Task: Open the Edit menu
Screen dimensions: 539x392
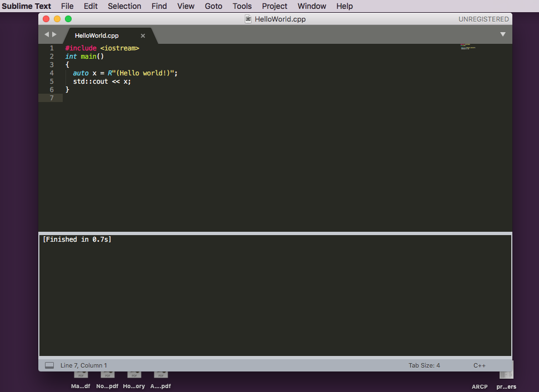Action: tap(90, 6)
